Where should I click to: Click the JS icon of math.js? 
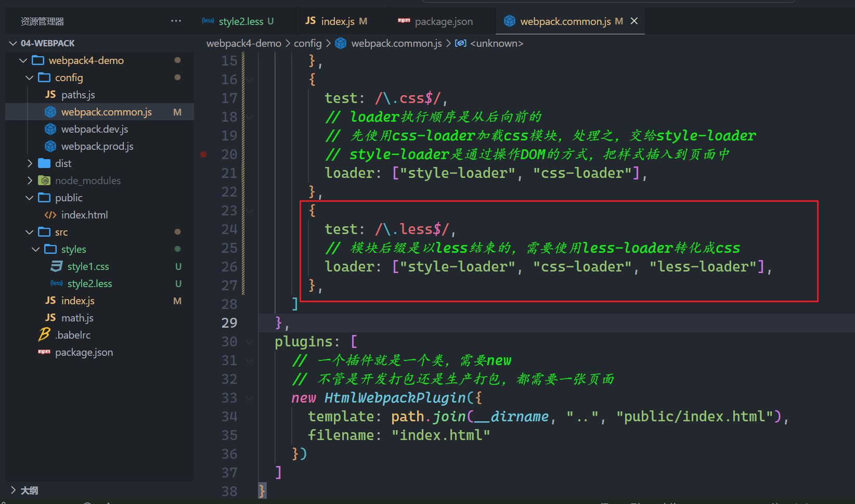coord(50,318)
